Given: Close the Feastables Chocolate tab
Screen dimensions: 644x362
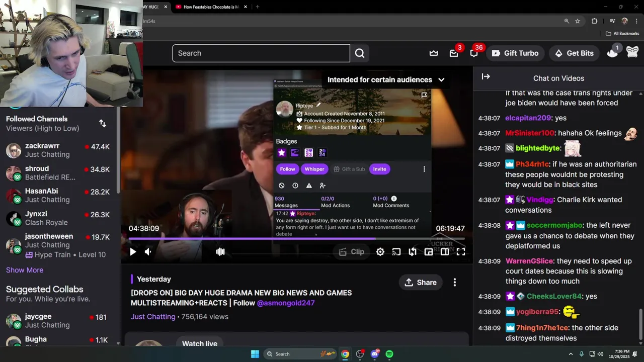Looking at the screenshot, I should 246,7.
